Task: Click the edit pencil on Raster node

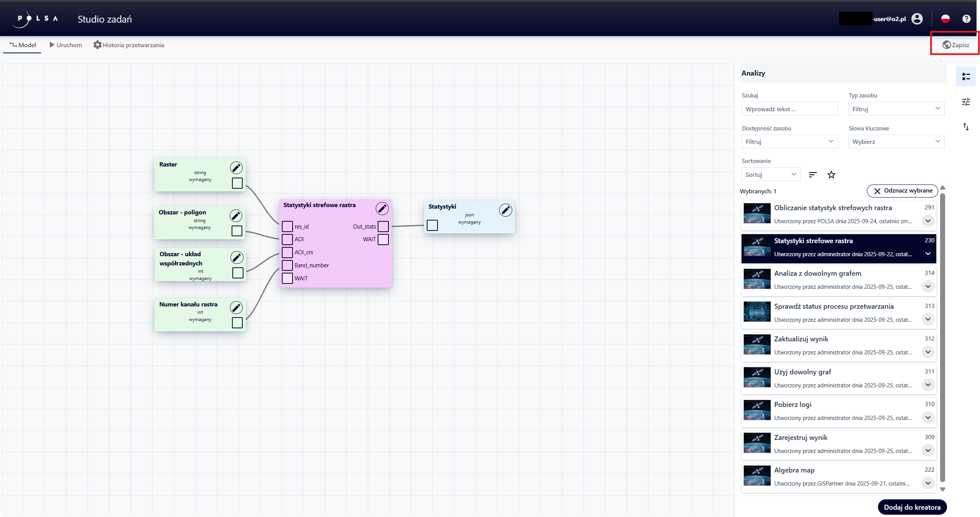Action: (x=236, y=168)
